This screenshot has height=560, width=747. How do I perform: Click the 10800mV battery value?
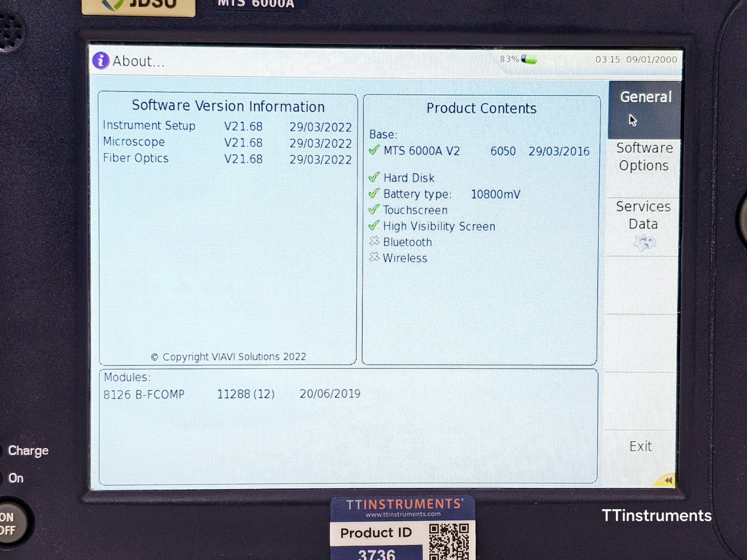(x=495, y=194)
